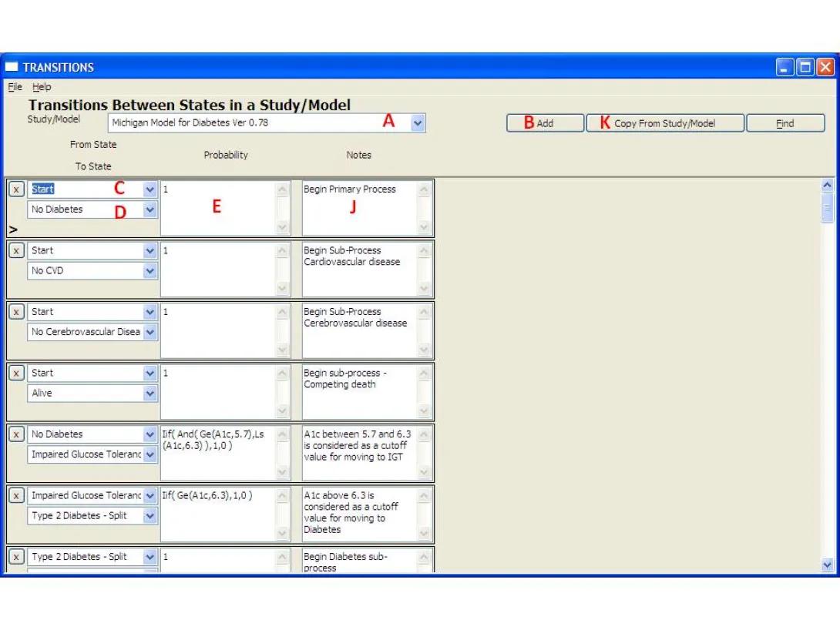Click the main list scroll down arrow
Image resolution: width=840 pixels, height=630 pixels.
pyautogui.click(x=827, y=565)
